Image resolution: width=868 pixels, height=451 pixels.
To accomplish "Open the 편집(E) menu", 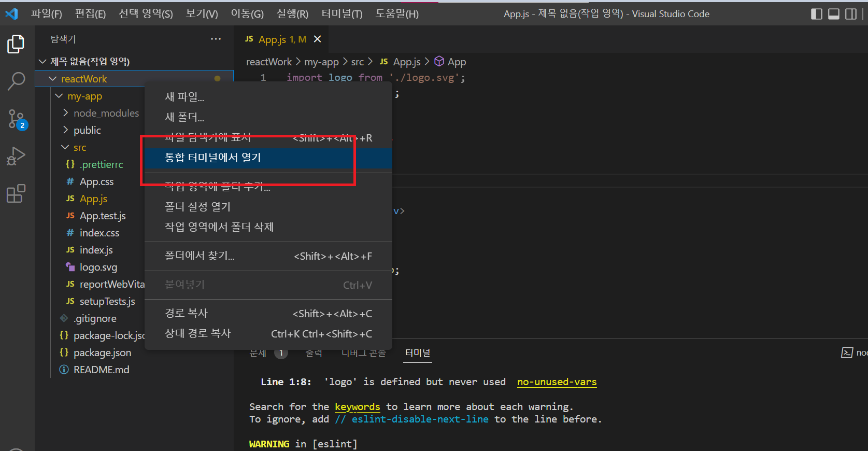I will [x=90, y=14].
